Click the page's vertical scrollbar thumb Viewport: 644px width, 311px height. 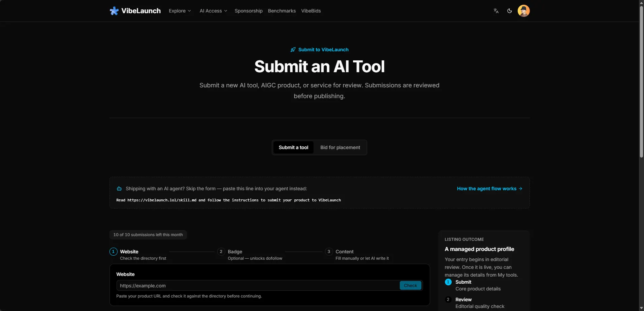coord(641,81)
